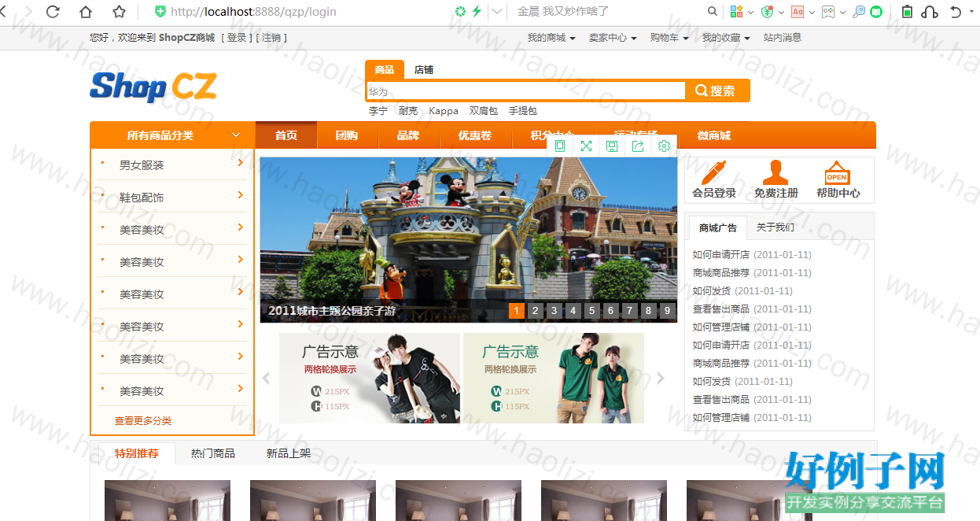Click the 会员登录 pen icon

714,172
